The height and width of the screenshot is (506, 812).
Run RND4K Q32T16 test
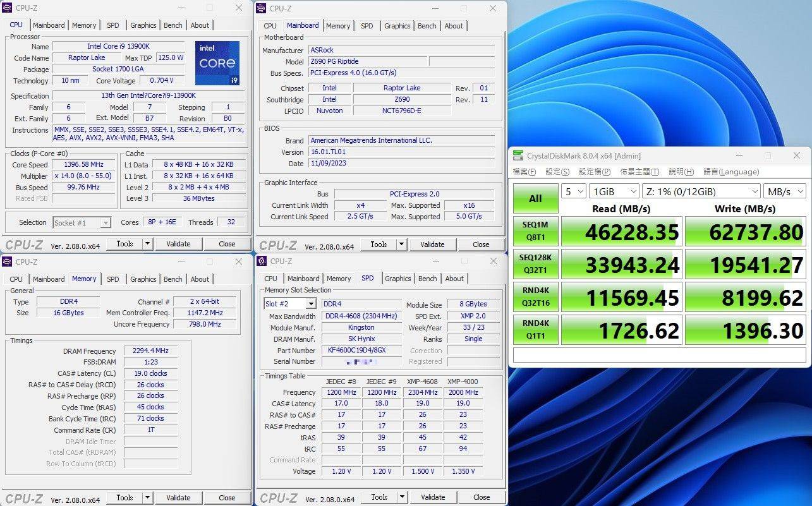point(535,297)
